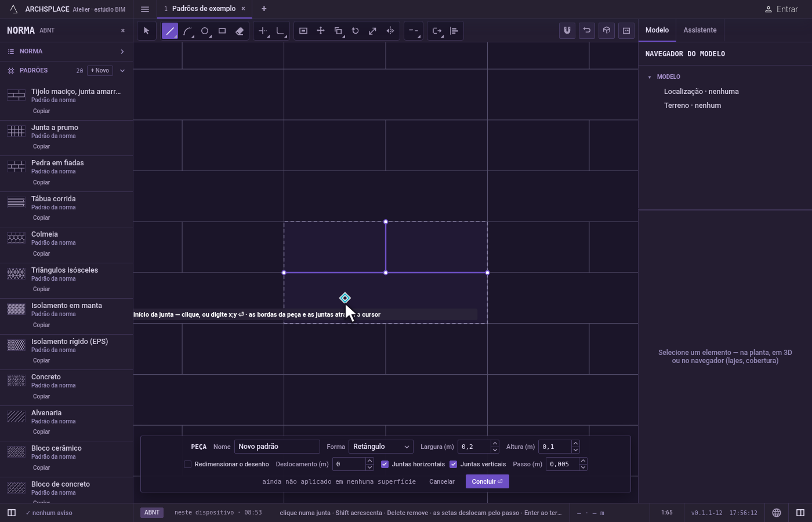Copy the Colmeia pattern
812x522 pixels.
point(41,253)
